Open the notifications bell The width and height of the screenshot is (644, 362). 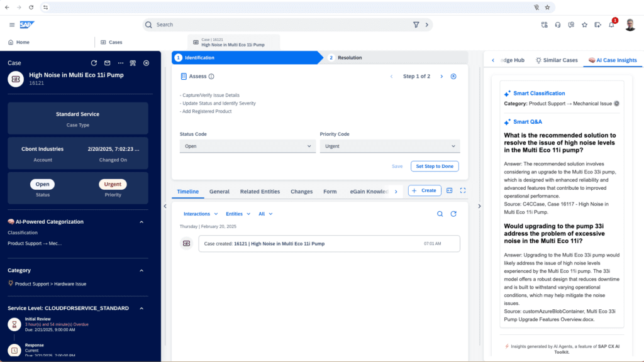[611, 25]
